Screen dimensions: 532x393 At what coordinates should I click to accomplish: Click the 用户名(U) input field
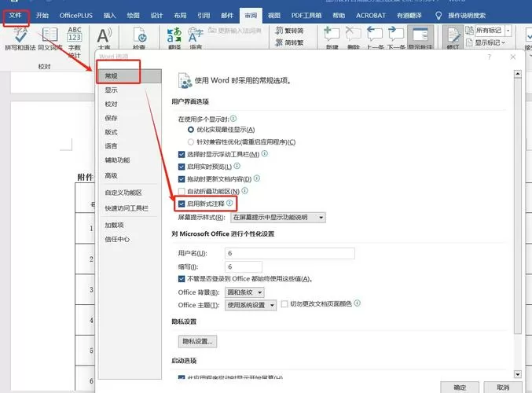click(x=290, y=253)
